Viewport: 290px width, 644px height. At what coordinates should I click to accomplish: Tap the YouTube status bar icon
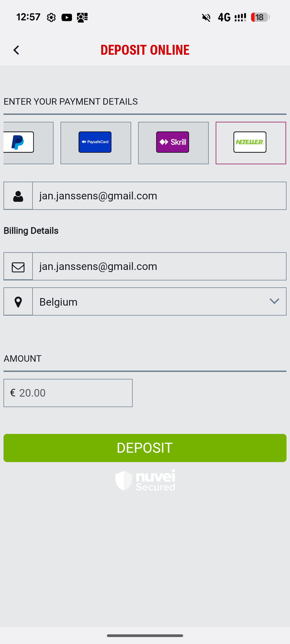coord(67,18)
